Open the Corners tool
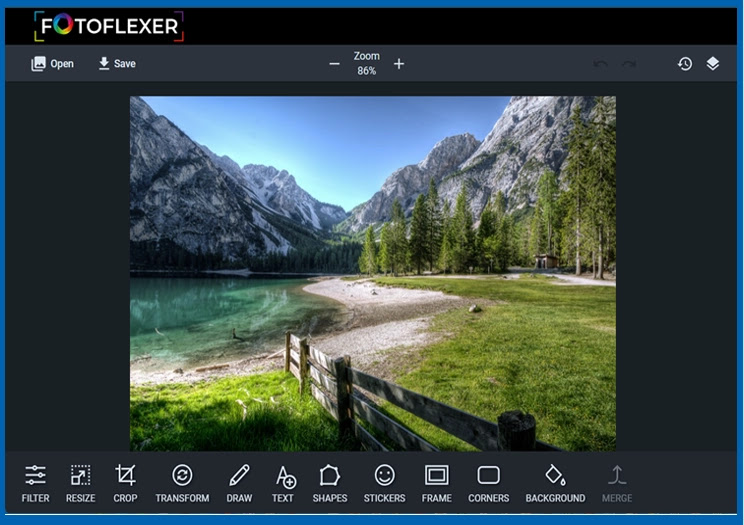This screenshot has width=744, height=525. click(488, 483)
